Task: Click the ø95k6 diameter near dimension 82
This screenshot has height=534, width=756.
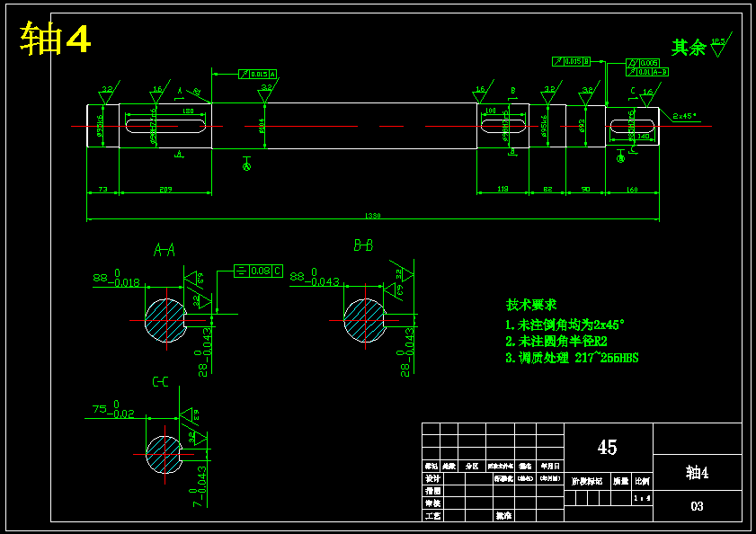Action: [544, 126]
